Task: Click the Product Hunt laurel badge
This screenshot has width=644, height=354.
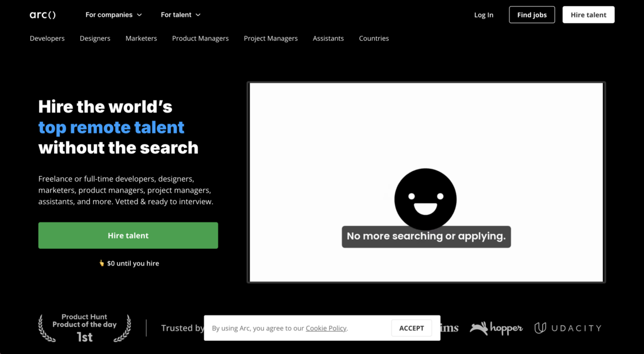Action: (84, 328)
